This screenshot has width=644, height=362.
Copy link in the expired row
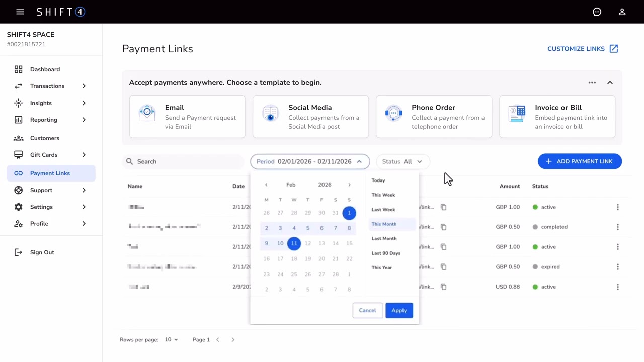(x=443, y=267)
